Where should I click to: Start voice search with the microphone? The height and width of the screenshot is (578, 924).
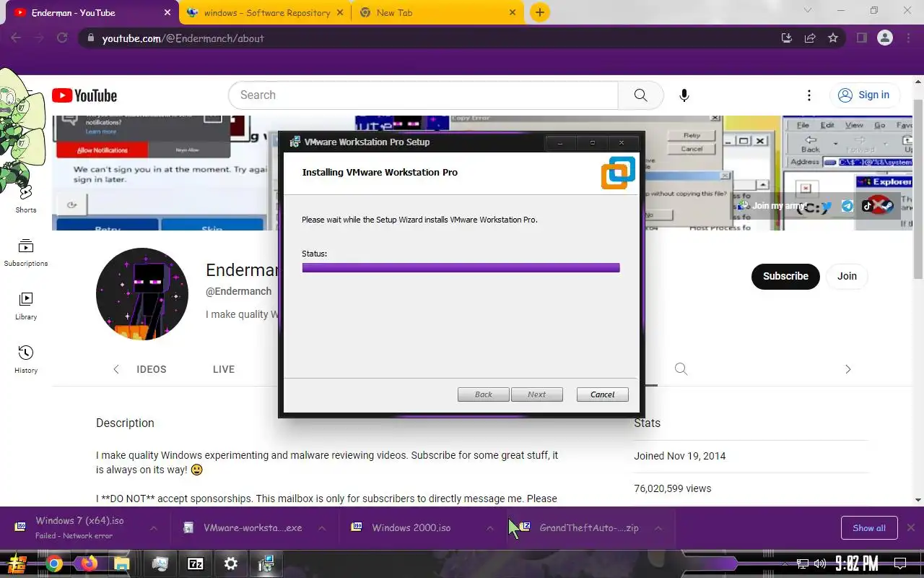coord(684,95)
